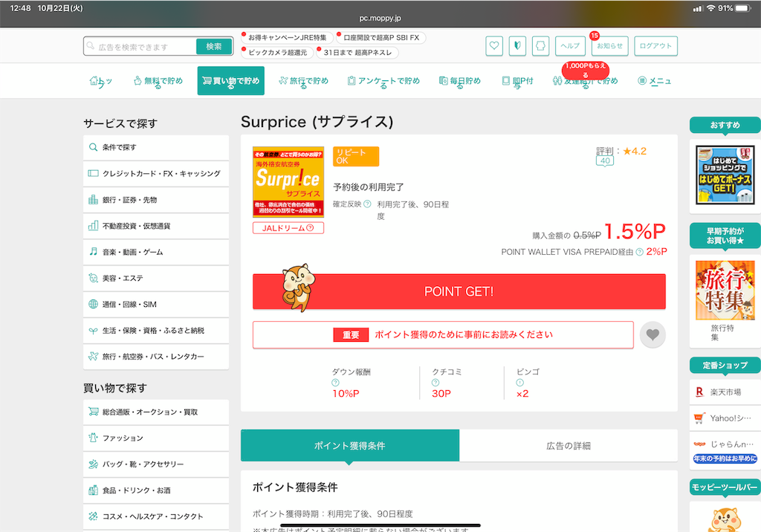This screenshot has width=761, height=532.
Task: Open コスメ・ヘルスケア・コンタクト category
Action: (x=156, y=517)
